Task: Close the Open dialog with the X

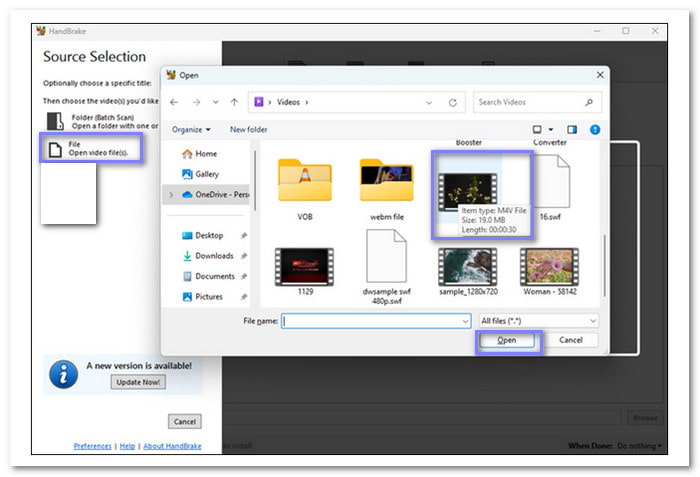Action: tap(600, 75)
